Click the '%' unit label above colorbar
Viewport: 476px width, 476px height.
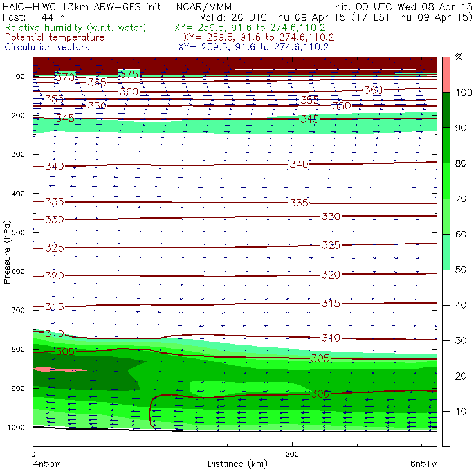click(x=459, y=57)
